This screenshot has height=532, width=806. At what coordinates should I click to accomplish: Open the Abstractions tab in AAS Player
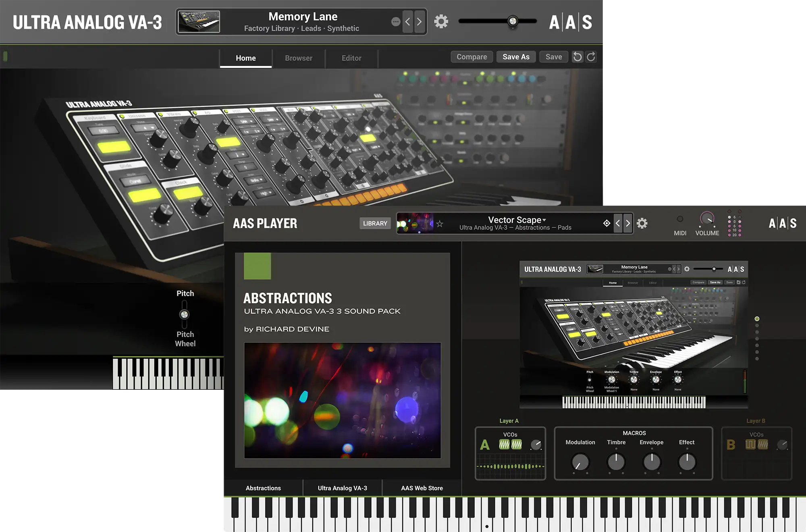point(263,488)
